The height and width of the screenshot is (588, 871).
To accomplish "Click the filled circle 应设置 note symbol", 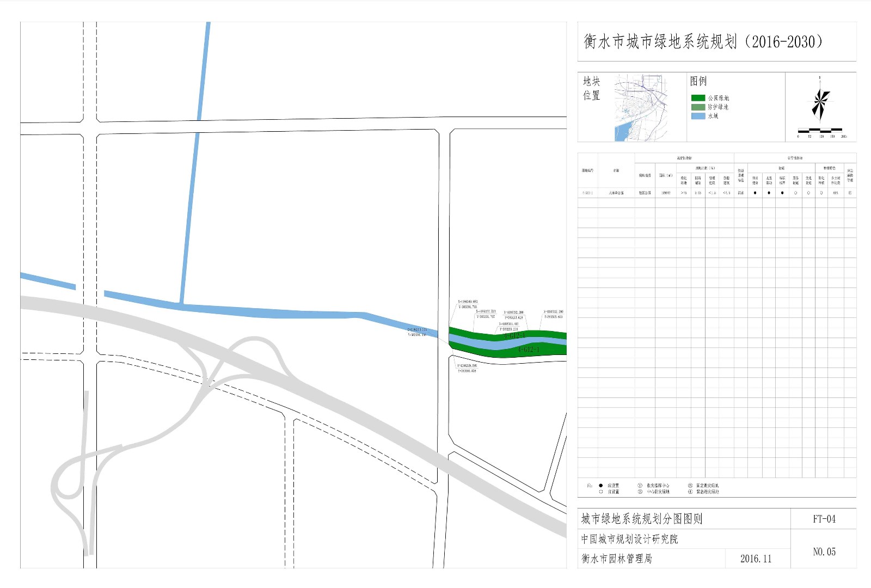I will point(601,485).
